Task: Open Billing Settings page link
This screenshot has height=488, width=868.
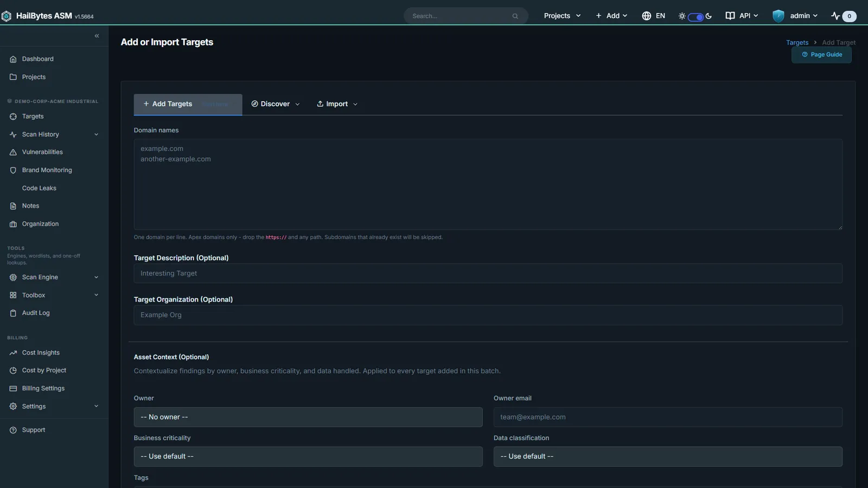Action: [43, 388]
